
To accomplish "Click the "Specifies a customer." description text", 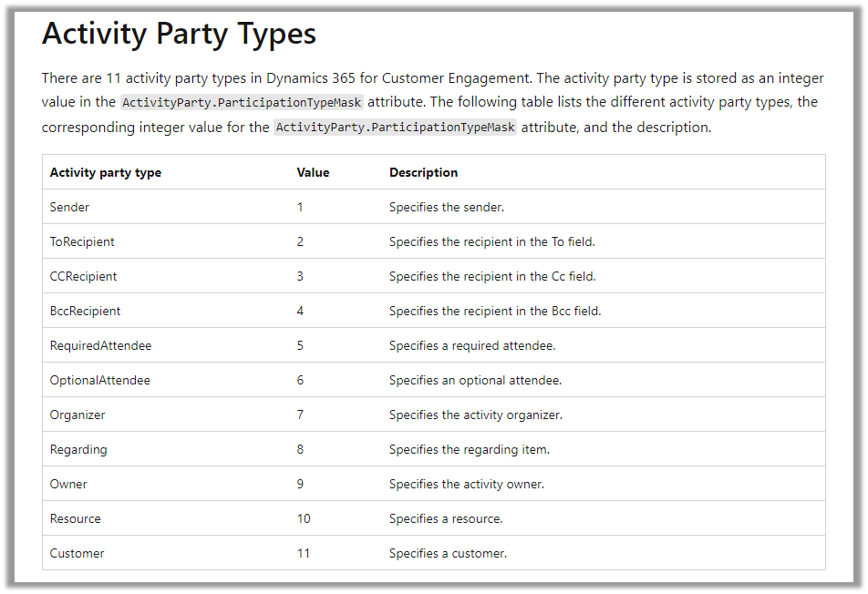I will click(448, 553).
